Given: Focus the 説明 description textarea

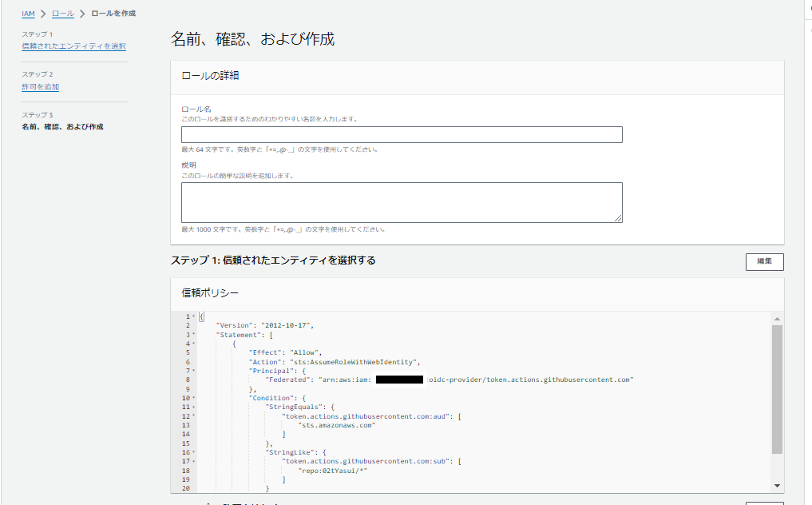Looking at the screenshot, I should [x=402, y=202].
